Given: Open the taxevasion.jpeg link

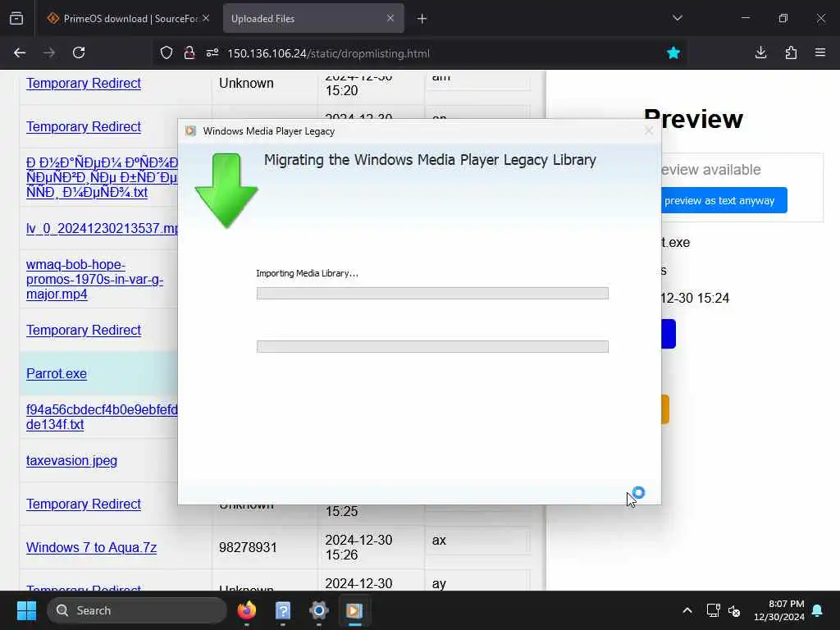Looking at the screenshot, I should tap(72, 460).
